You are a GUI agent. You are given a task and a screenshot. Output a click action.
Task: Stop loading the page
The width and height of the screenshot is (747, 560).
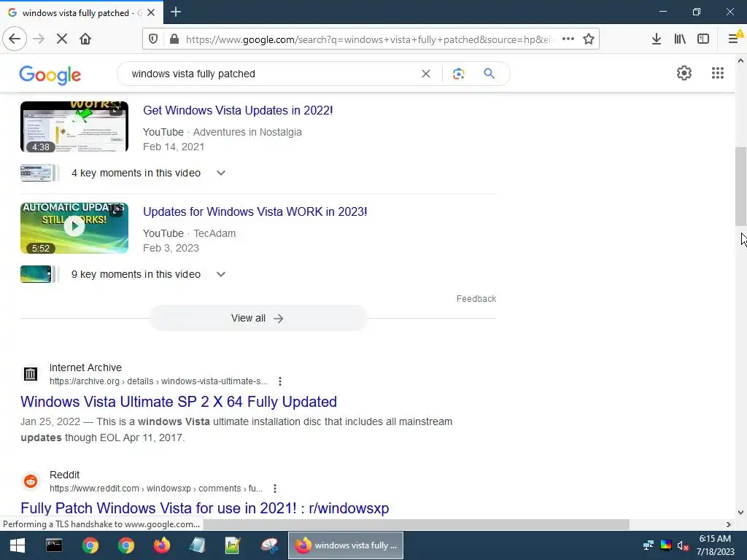[x=62, y=39]
